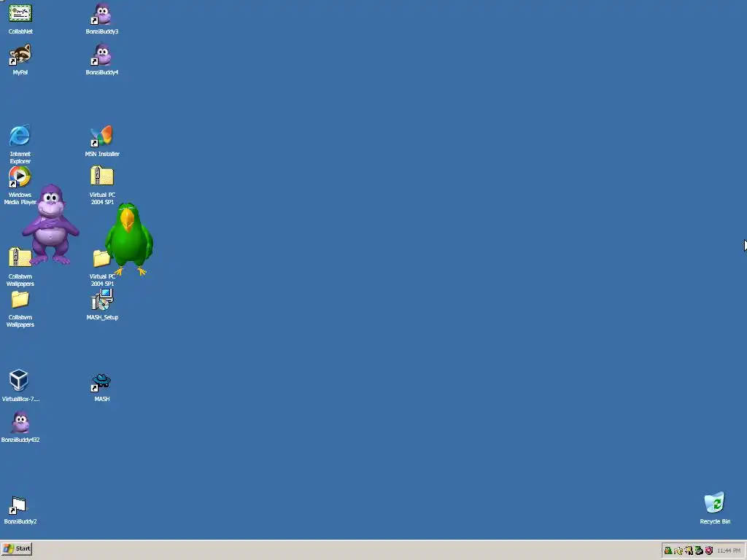Viewport: 747px width, 560px height.
Task: Click the "MASH_Setup" label text
Action: pyautogui.click(x=102, y=317)
